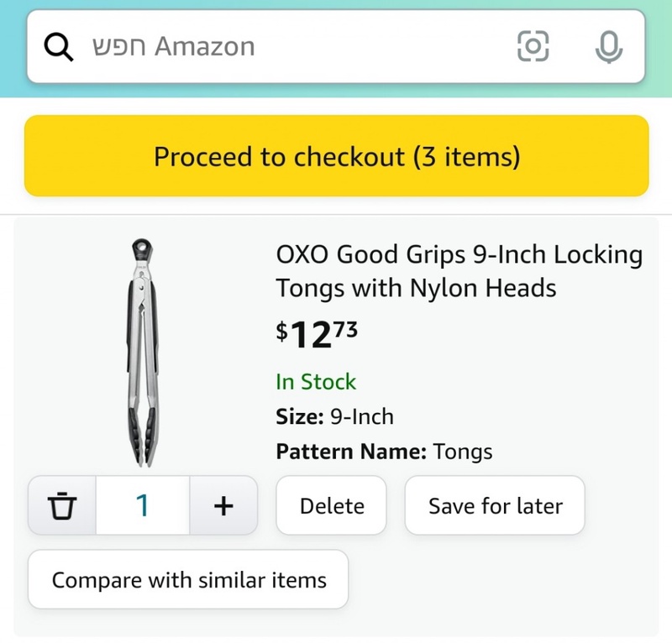Click the tongs product image
672x643 pixels.
pos(142,353)
